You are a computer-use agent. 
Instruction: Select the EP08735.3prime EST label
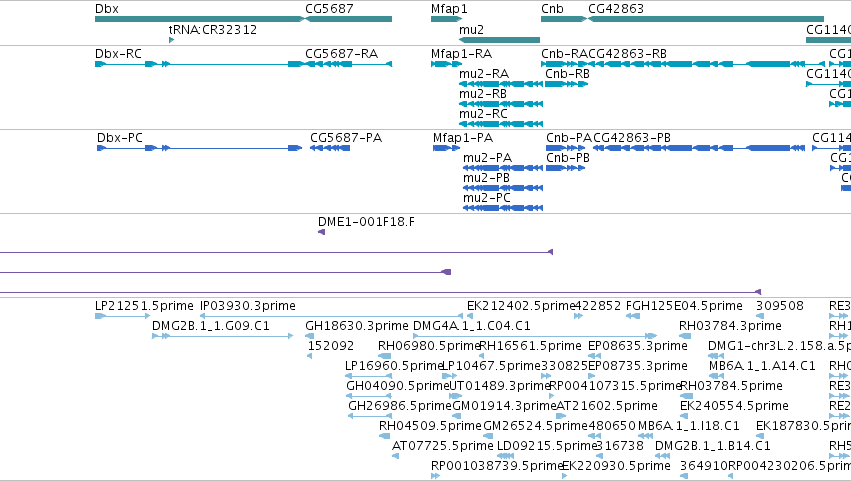point(638,366)
